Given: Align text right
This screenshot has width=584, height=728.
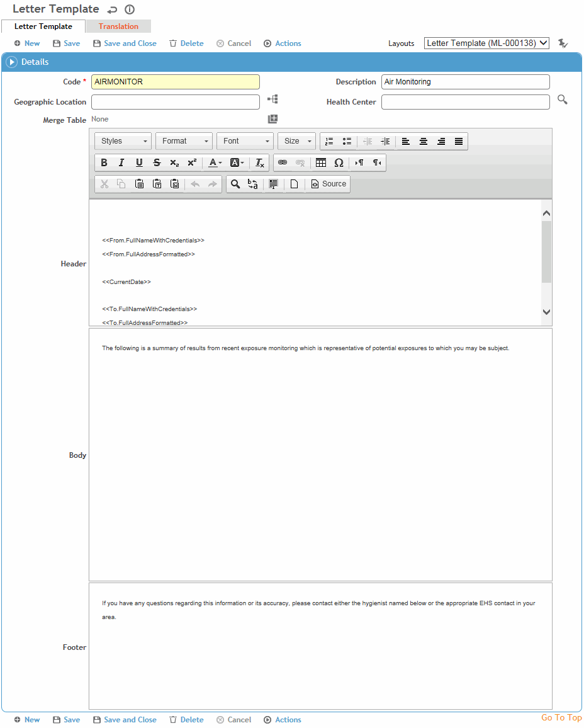Looking at the screenshot, I should point(441,141).
